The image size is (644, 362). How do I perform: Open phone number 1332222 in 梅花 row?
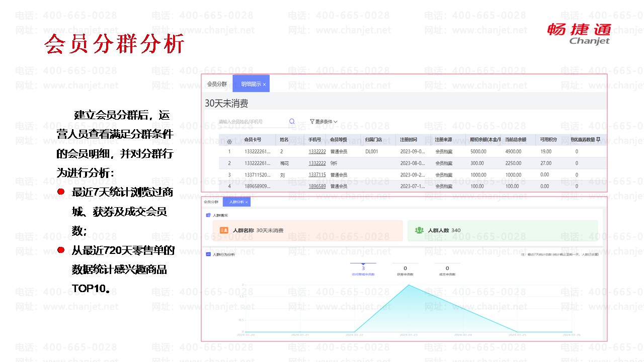[x=317, y=163]
